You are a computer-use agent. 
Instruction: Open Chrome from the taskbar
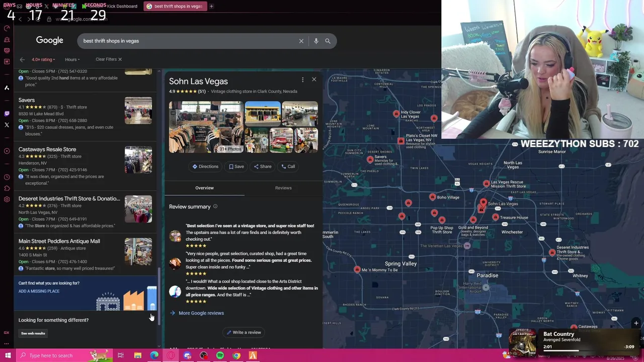click(x=236, y=355)
